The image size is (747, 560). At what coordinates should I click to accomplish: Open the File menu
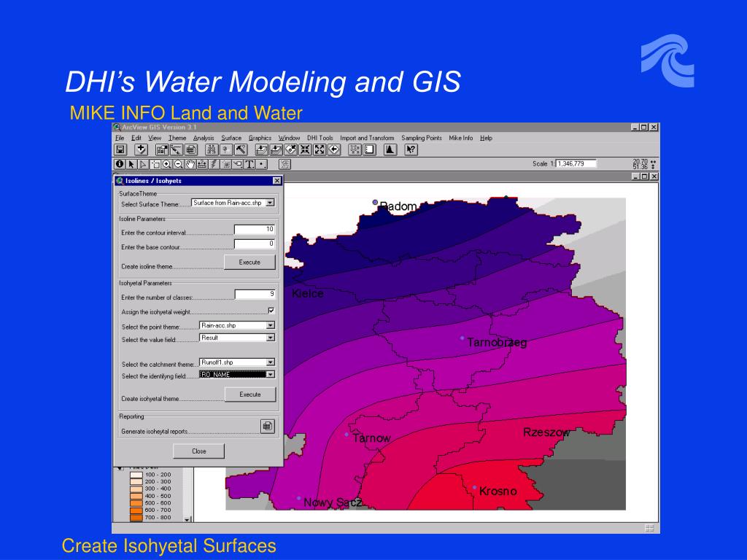120,138
